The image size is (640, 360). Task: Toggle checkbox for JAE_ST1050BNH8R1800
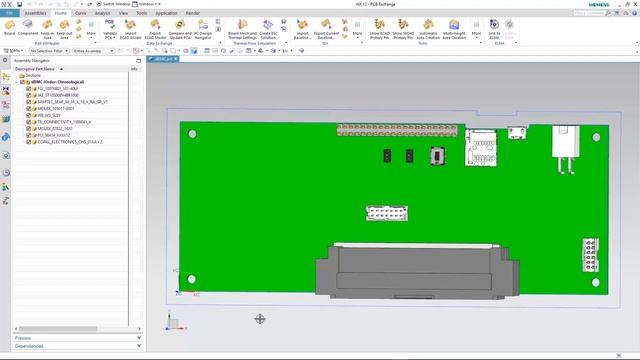click(x=29, y=95)
